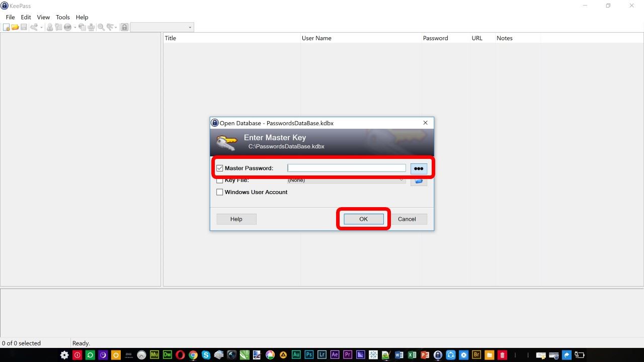The height and width of the screenshot is (362, 644).
Task: Click the Copy Password toolbar icon
Action: pos(58,27)
